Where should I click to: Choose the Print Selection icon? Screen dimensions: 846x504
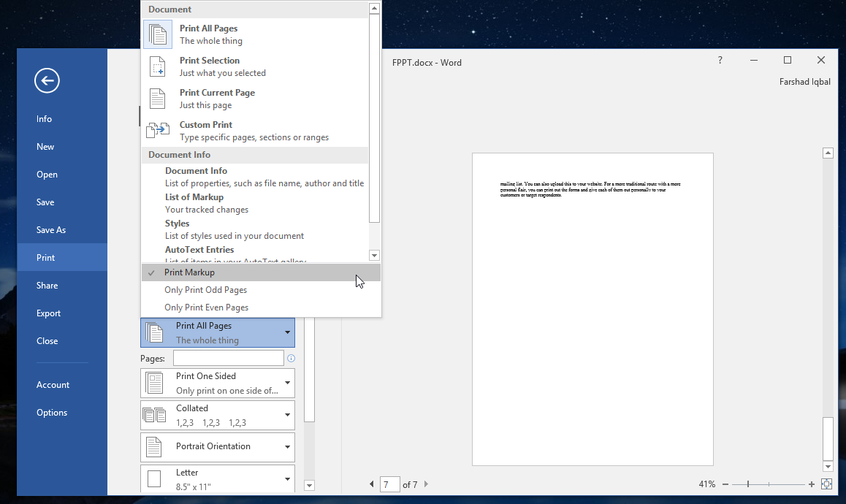158,66
